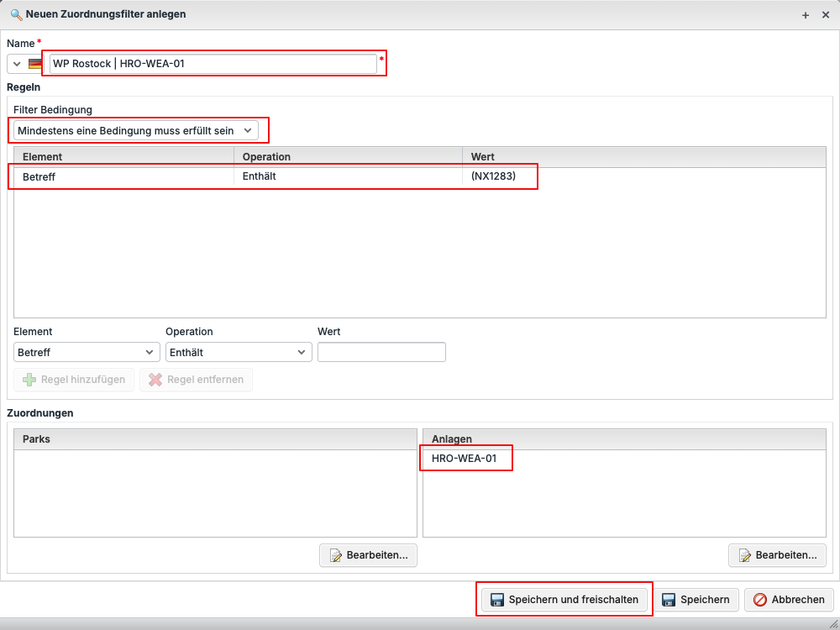Image resolution: width=840 pixels, height=630 pixels.
Task: Open the Filter Bedingung dropdown
Action: click(x=136, y=130)
